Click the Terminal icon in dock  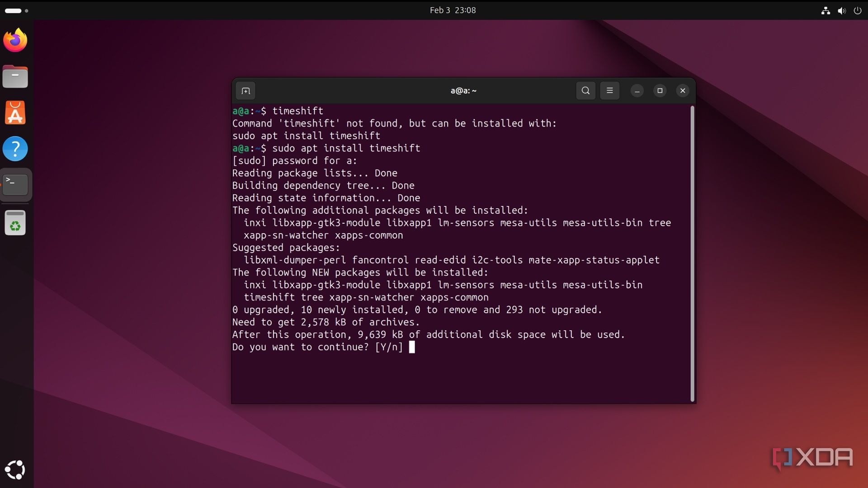tap(15, 185)
